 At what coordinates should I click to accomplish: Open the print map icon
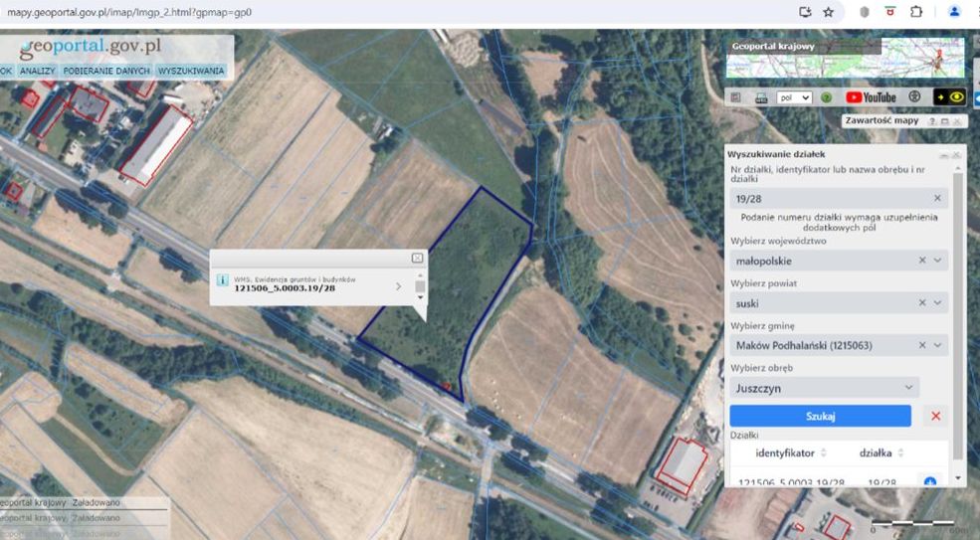point(759,97)
